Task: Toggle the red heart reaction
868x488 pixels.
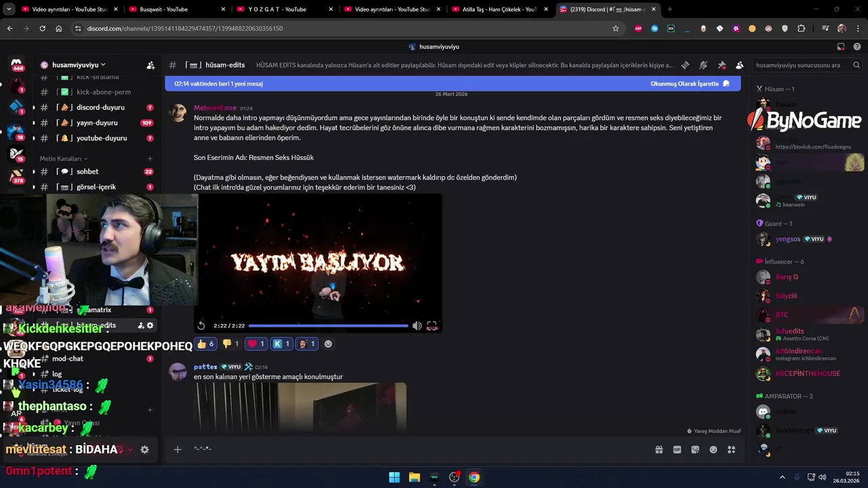Action: pos(256,344)
